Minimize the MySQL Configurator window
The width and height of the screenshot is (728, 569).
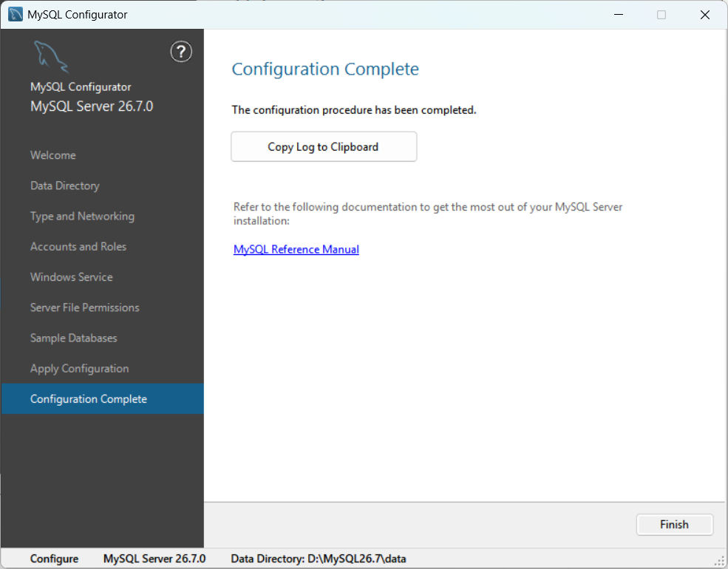coord(619,14)
